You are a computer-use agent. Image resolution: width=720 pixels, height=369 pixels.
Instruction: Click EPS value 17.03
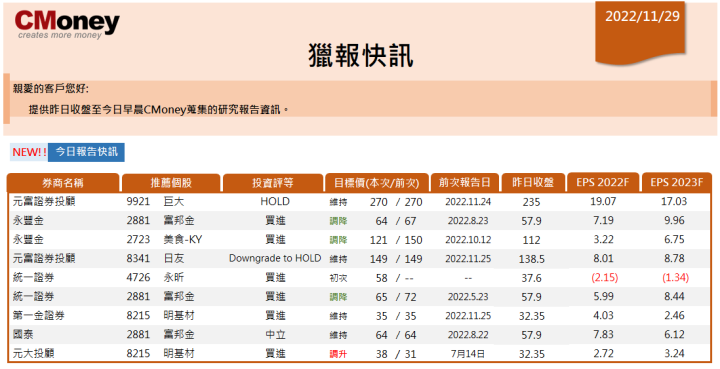[x=674, y=201]
